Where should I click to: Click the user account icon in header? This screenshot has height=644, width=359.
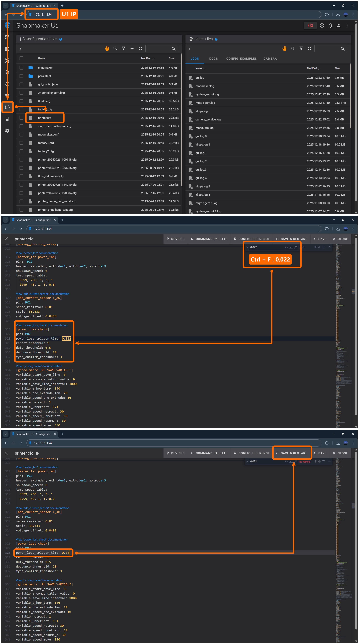(339, 25)
